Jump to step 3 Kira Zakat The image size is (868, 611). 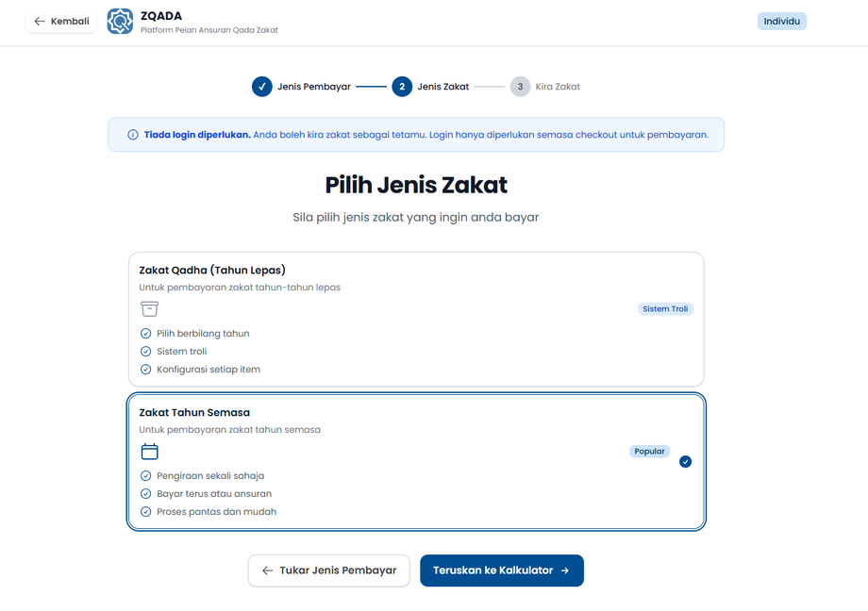point(520,87)
